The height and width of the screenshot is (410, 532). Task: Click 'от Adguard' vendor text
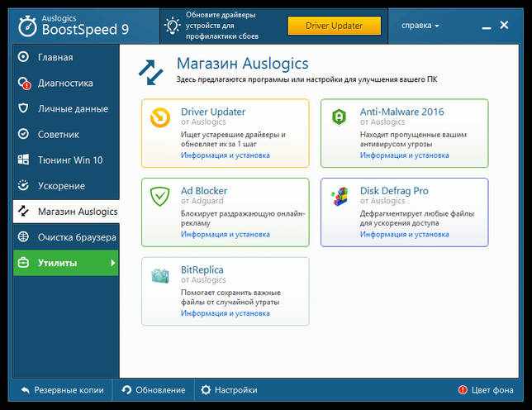[x=202, y=201]
